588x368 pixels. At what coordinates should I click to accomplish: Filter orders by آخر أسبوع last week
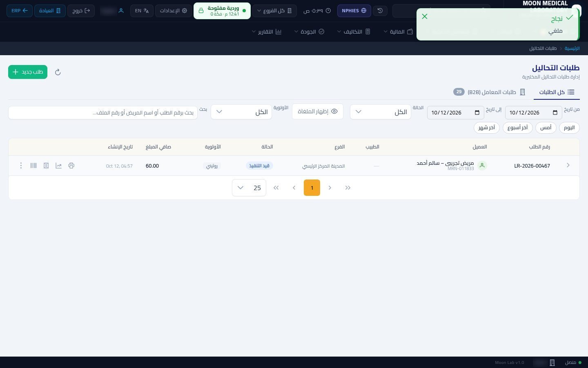518,128
